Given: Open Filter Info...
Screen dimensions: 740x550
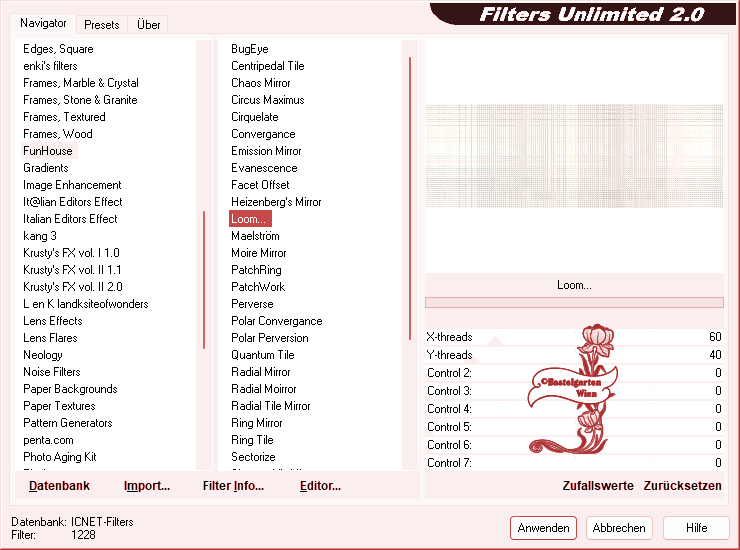Looking at the screenshot, I should point(233,486).
